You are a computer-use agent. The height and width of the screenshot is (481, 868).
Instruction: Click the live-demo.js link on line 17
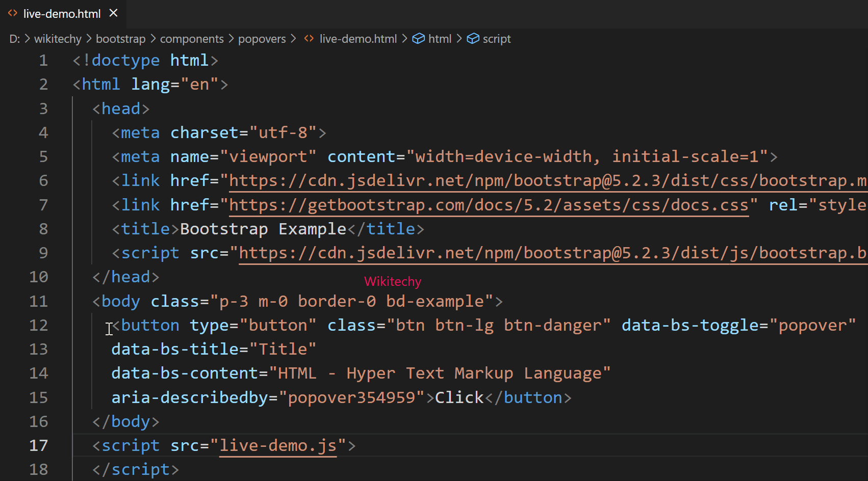pos(278,445)
